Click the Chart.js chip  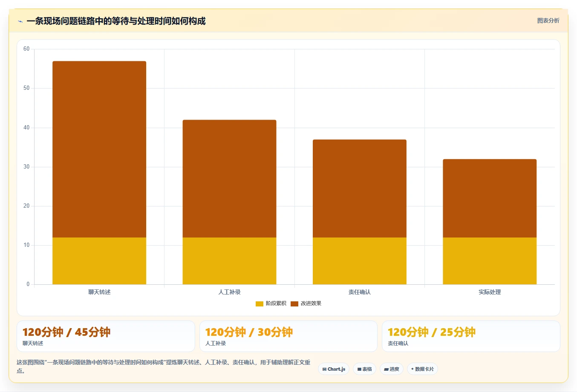point(334,369)
